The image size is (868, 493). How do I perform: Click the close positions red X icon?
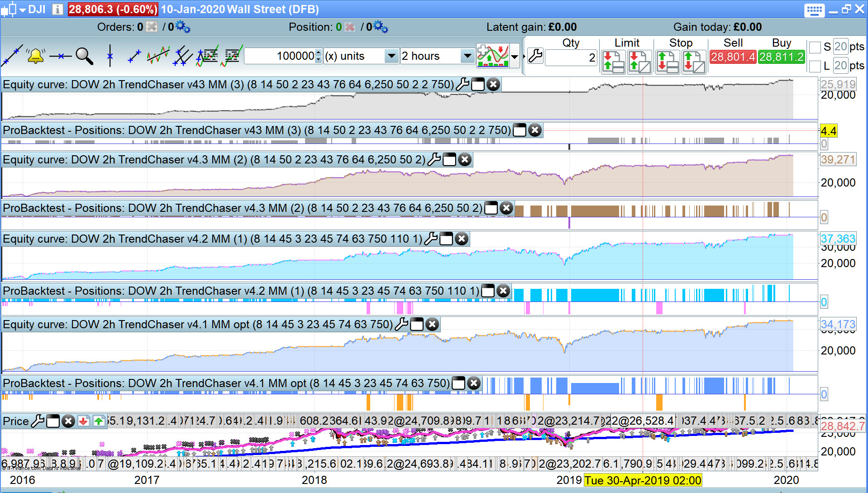pos(349,27)
